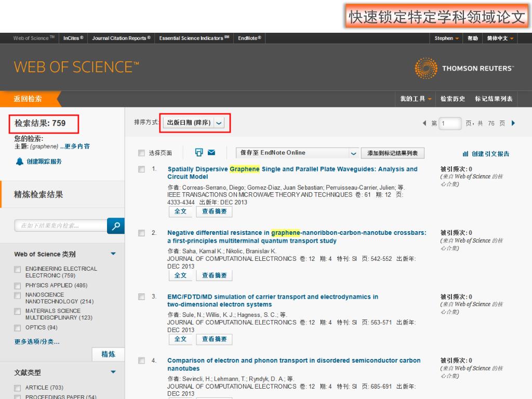Click the search magnifier button in refine box

[x=116, y=225]
